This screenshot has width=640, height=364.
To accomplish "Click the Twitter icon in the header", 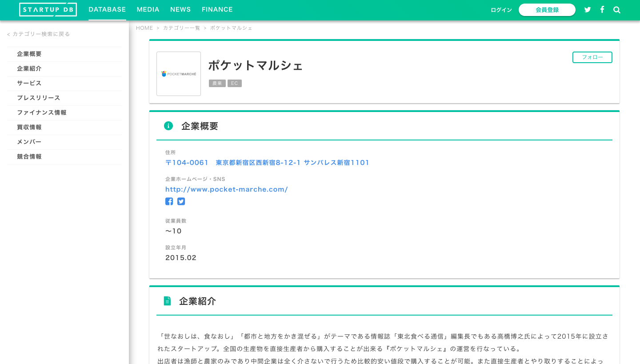I will pyautogui.click(x=588, y=9).
